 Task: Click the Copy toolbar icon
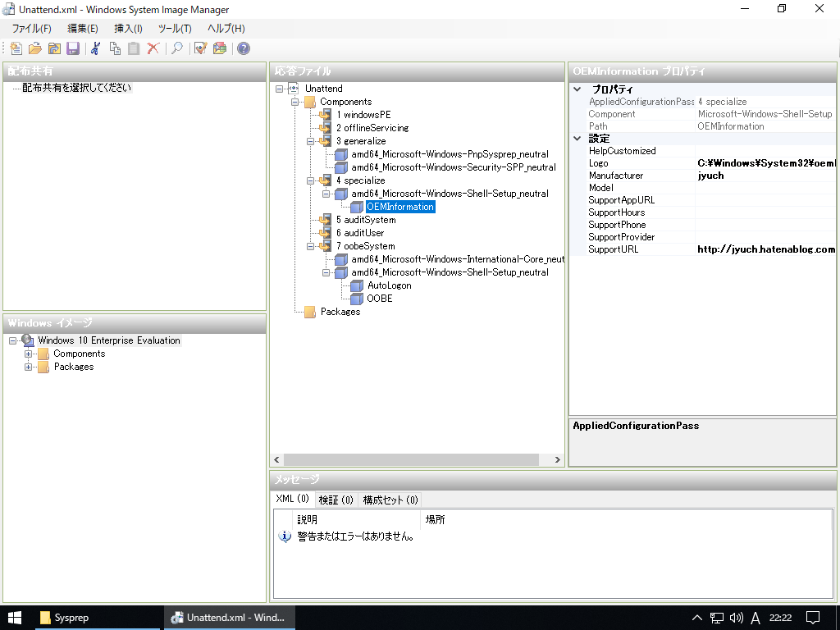pos(115,48)
